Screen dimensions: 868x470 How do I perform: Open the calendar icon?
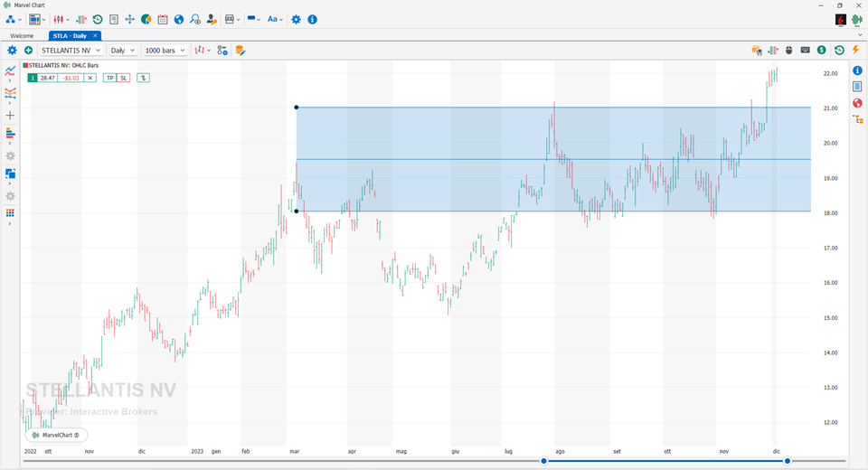(162, 19)
